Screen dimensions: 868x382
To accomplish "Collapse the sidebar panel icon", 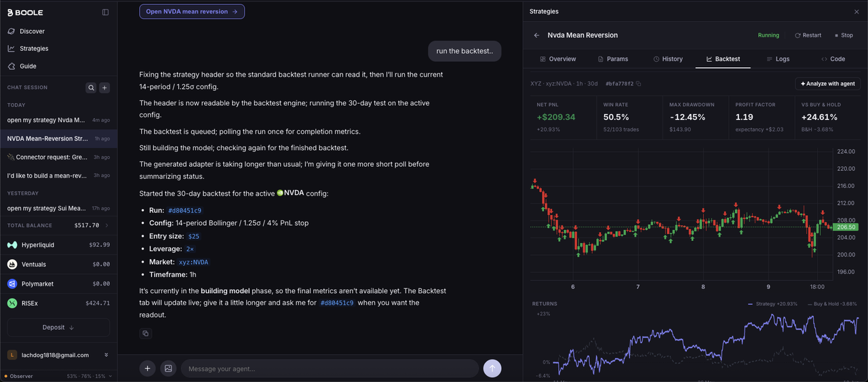I will pyautogui.click(x=105, y=12).
